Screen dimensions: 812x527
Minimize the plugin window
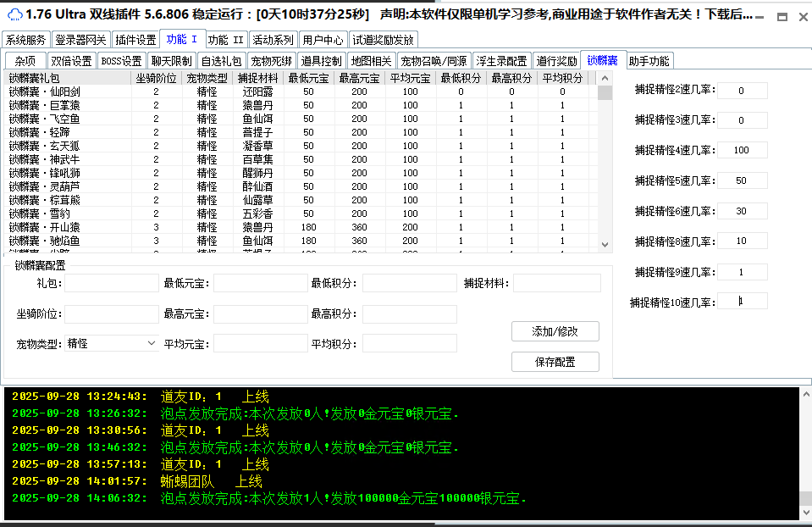point(761,16)
